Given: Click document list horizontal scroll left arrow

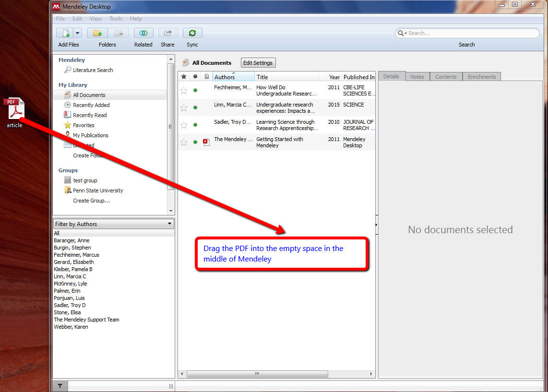Looking at the screenshot, I should [182, 374].
